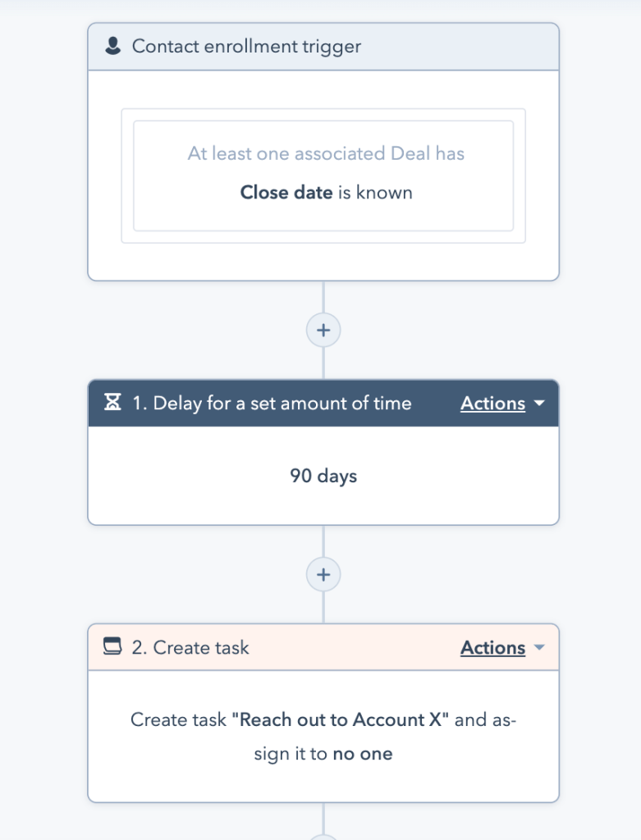Click the task icon beside '2. Create task'

[x=112, y=647]
